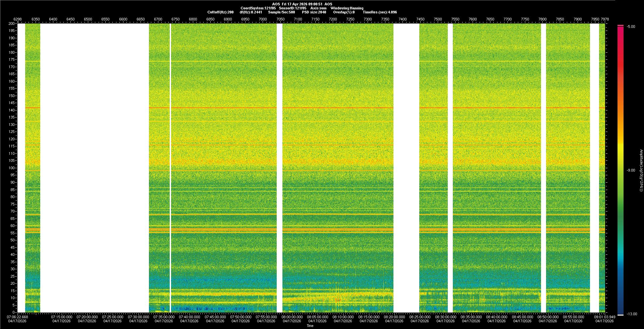Click the Cuttoff(Hz):200 header text
Screen dimensions: 644x329
click(220, 12)
